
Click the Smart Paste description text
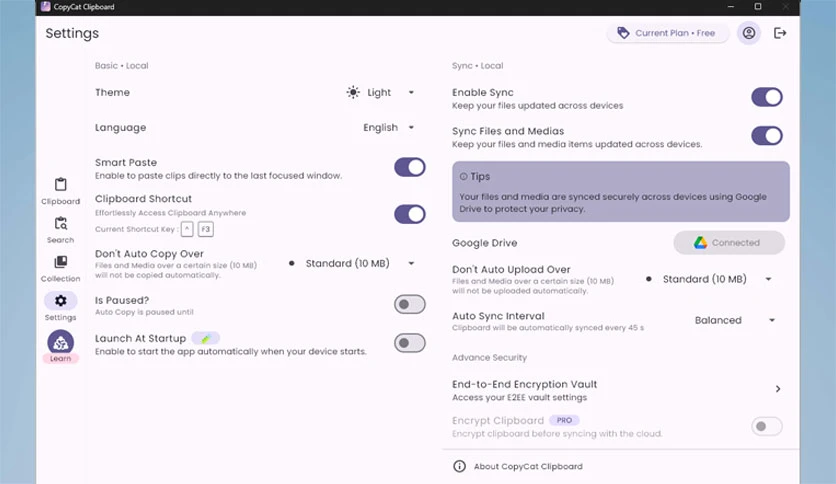pos(219,176)
